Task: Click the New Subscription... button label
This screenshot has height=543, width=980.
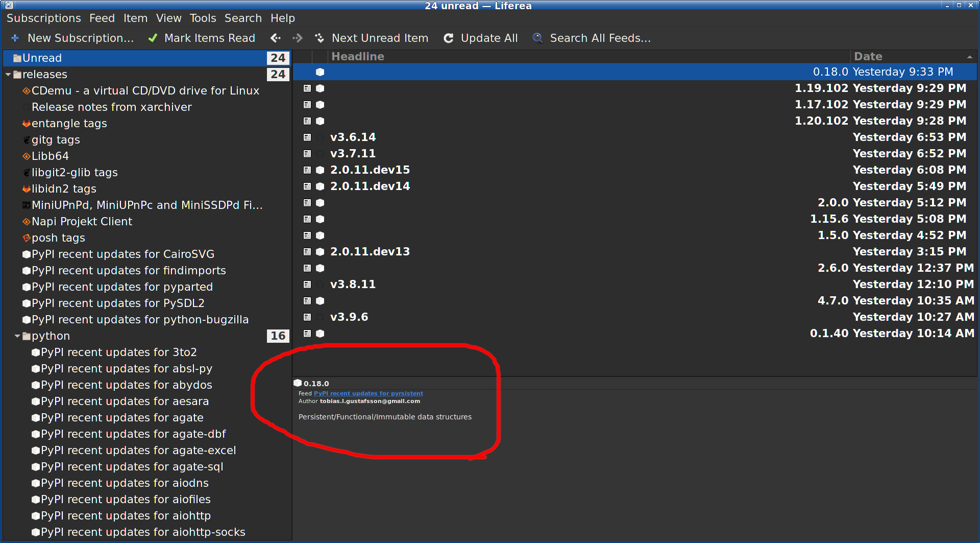Action: click(81, 38)
